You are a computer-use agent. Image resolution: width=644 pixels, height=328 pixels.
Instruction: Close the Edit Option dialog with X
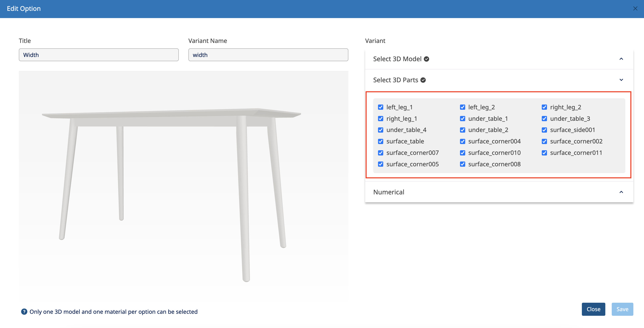[x=635, y=9]
